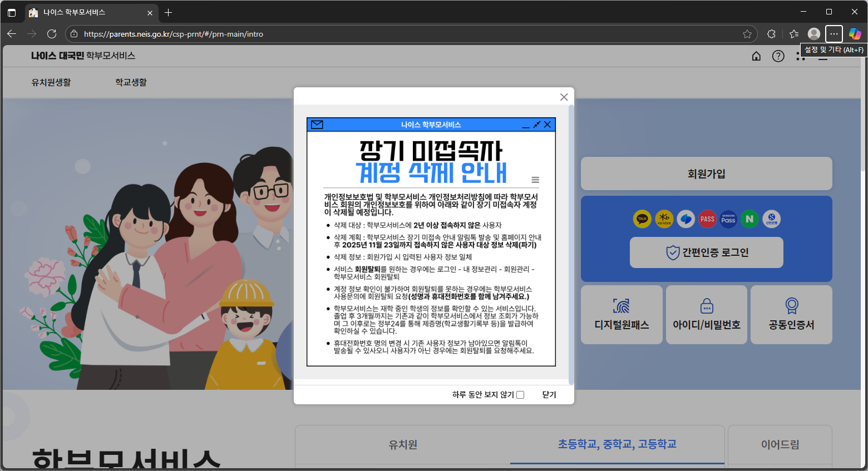This screenshot has height=471, width=868.
Task: Open the Copilot icon in the toolbar
Action: point(855,34)
